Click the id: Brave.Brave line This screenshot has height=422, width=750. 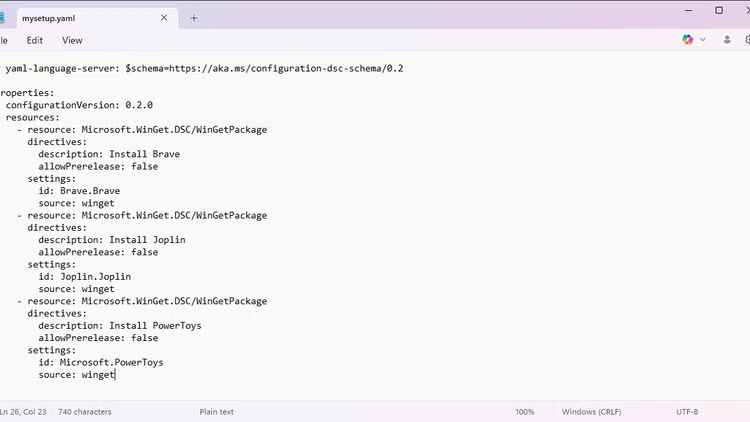tap(79, 190)
